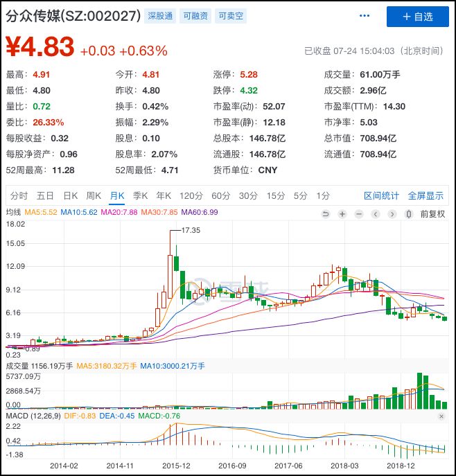Switch to the 5分 chart tab
The image size is (456, 476).
pyautogui.click(x=300, y=196)
